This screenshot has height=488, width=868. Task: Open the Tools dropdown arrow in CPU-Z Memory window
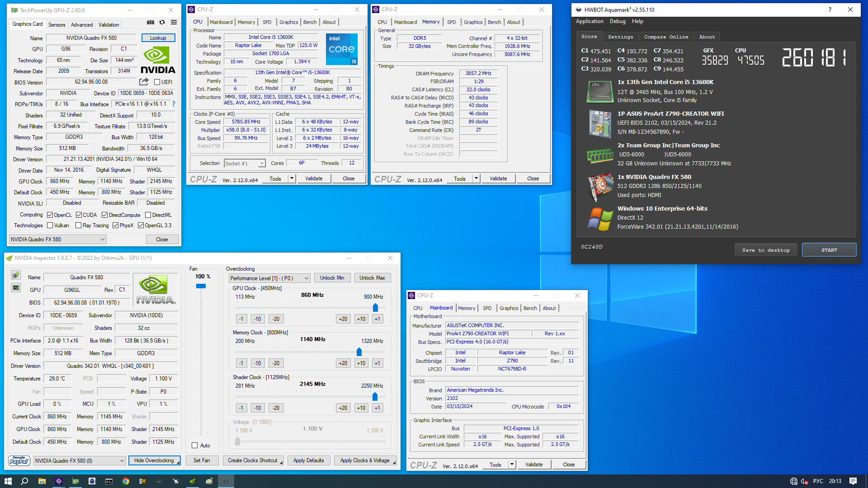[476, 178]
